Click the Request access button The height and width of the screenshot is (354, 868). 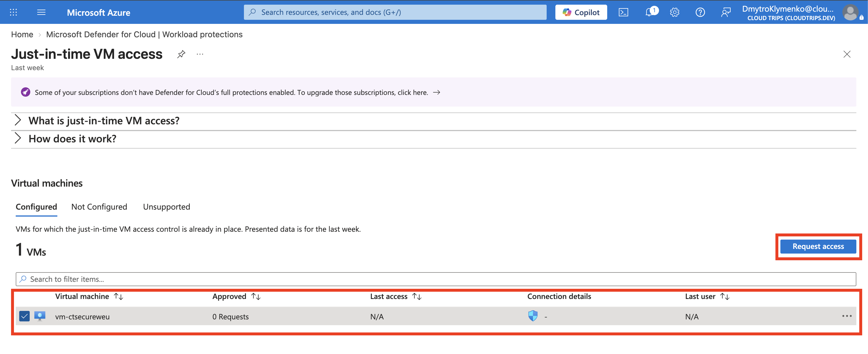point(818,247)
